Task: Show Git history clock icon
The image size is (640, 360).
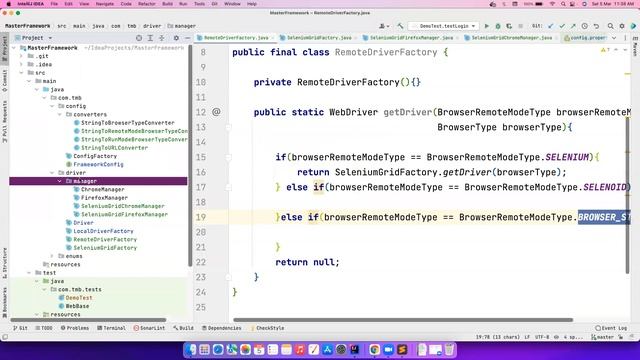Action: pyautogui.click(x=584, y=26)
